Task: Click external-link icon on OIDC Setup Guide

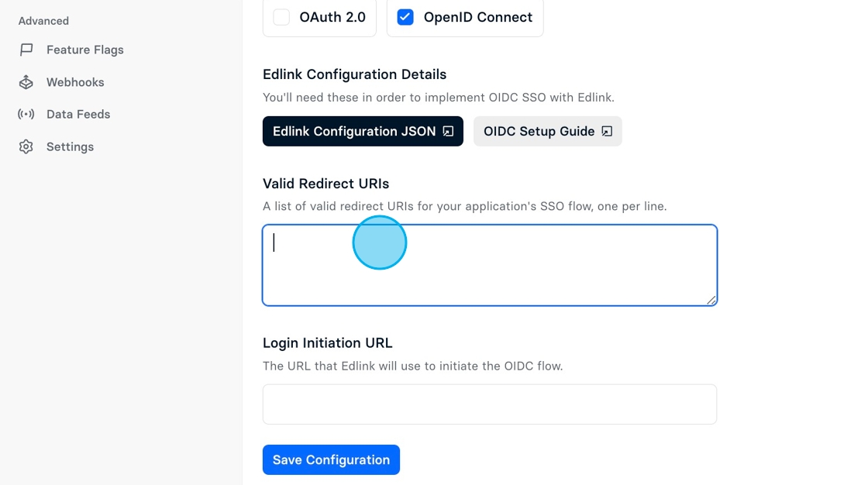Action: [x=608, y=131]
